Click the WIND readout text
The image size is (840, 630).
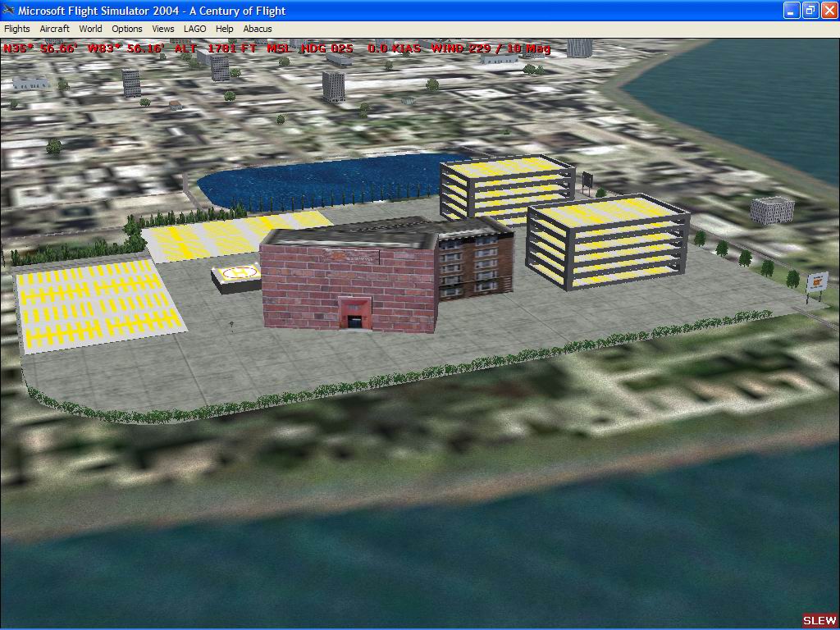point(491,48)
